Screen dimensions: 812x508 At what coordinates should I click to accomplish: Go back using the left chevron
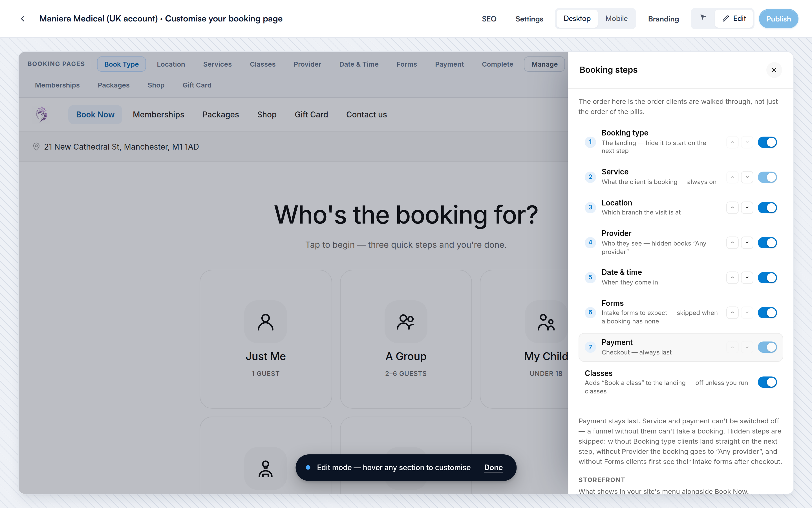(x=23, y=19)
